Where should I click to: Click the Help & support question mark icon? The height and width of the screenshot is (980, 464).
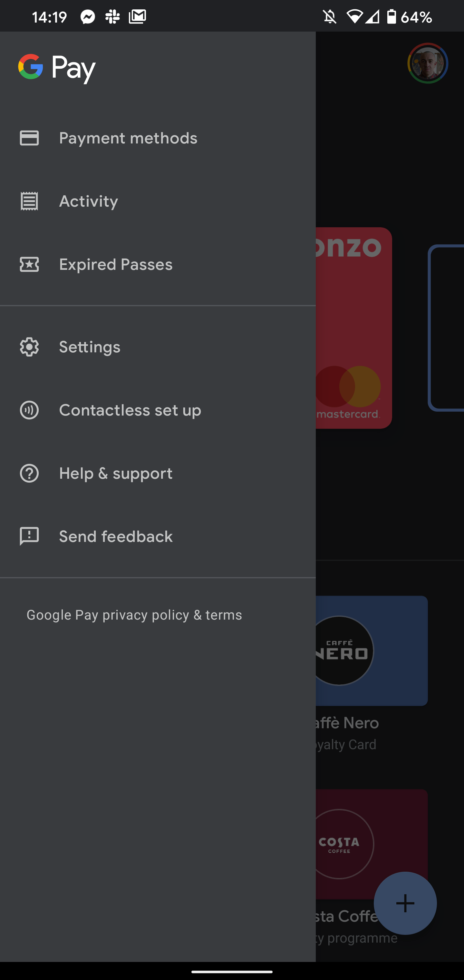[29, 473]
